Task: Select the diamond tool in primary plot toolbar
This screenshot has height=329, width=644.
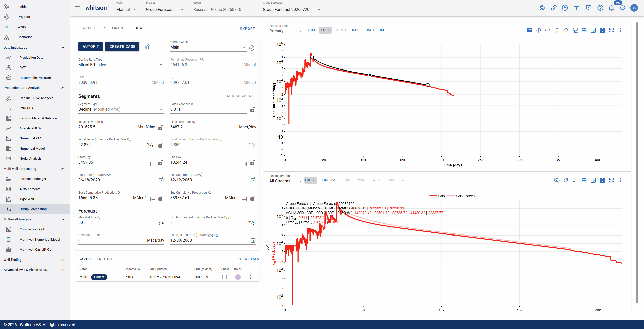Action: coord(566,30)
